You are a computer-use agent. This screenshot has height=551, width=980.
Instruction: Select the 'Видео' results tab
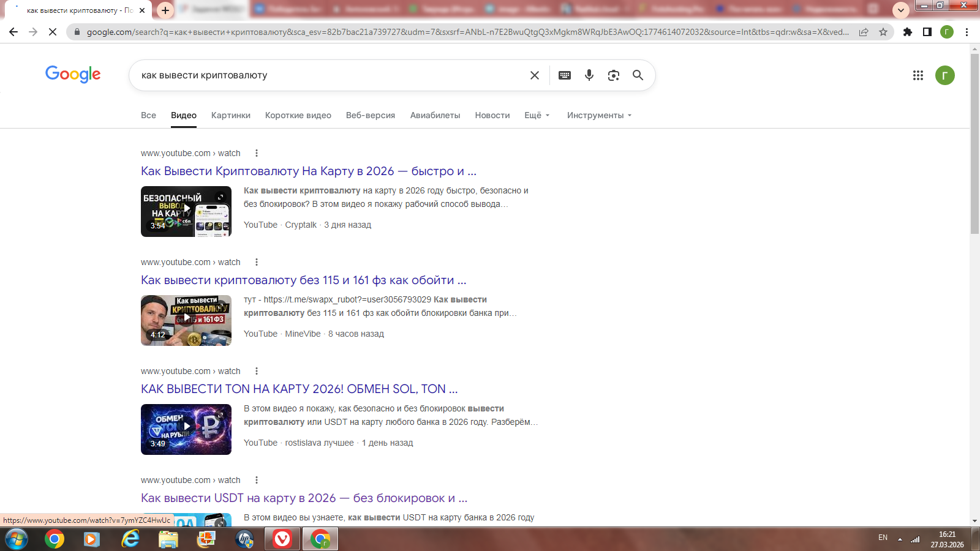(184, 115)
